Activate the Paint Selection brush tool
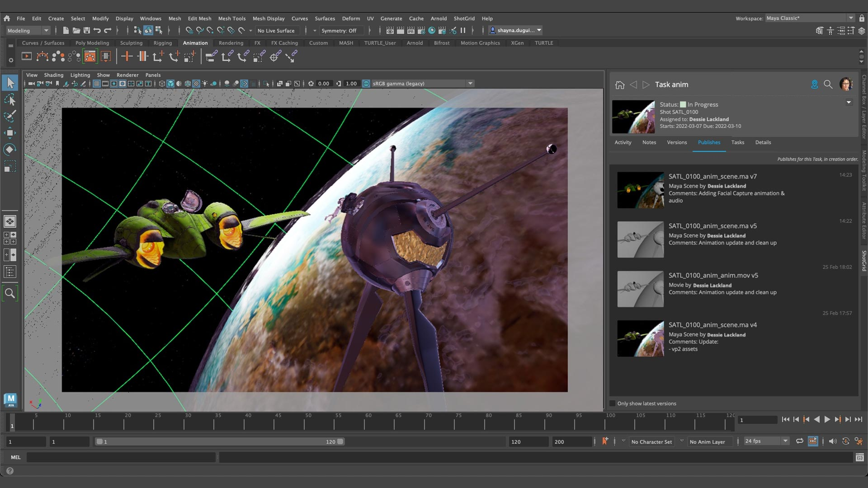 tap(10, 116)
